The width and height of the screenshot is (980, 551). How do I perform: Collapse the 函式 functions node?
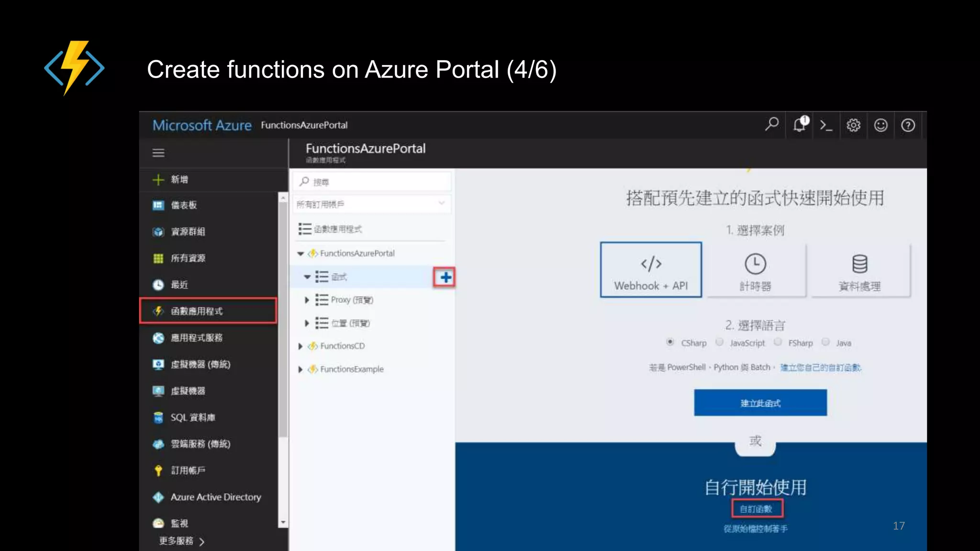point(307,276)
